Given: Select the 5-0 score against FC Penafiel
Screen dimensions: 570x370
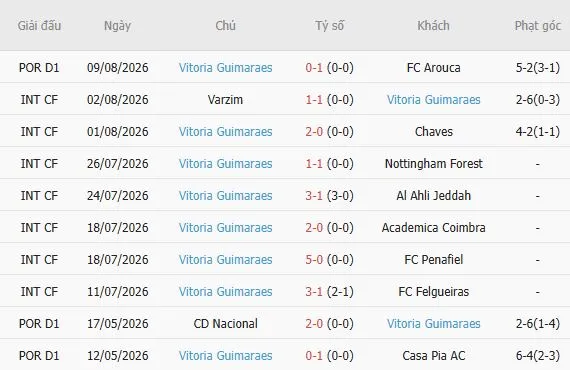Looking at the screenshot, I should 314,260.
